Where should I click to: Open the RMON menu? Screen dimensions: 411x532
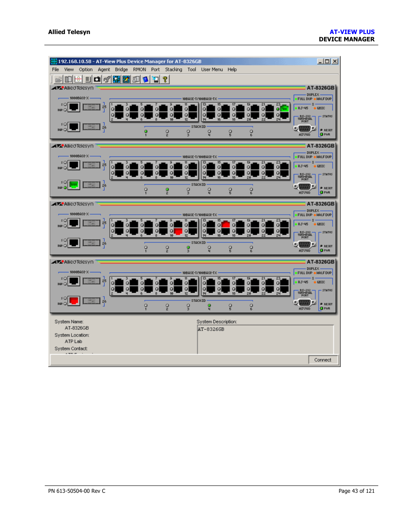point(140,69)
